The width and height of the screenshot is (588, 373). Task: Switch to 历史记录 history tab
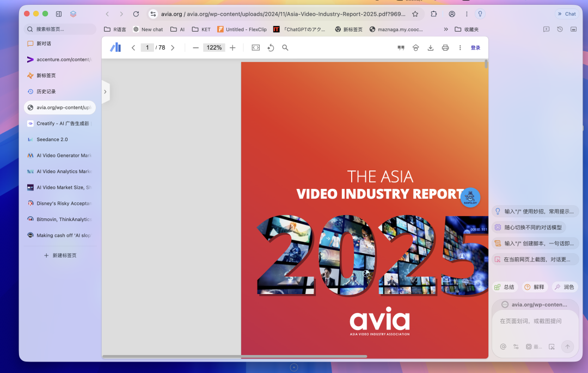coord(60,91)
